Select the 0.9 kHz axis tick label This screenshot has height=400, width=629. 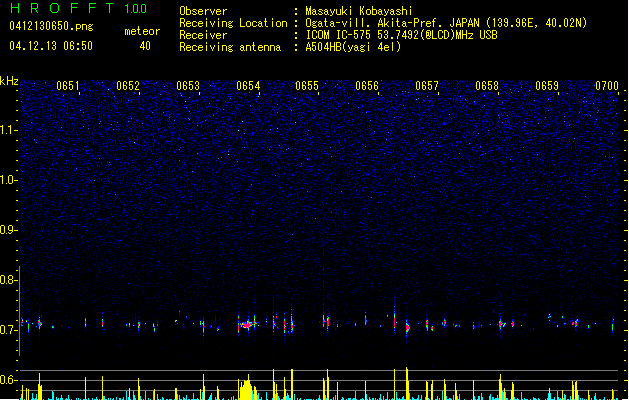pos(8,230)
